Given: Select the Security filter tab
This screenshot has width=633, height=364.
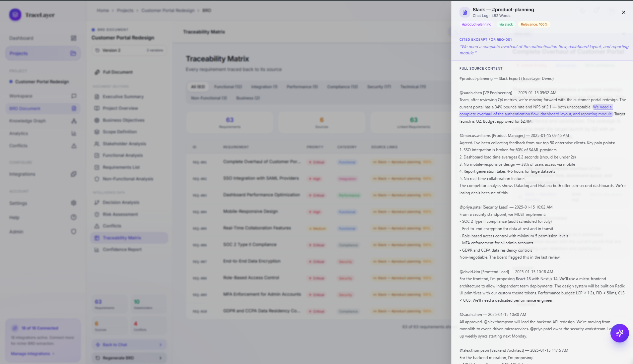Looking at the screenshot, I should [x=379, y=87].
